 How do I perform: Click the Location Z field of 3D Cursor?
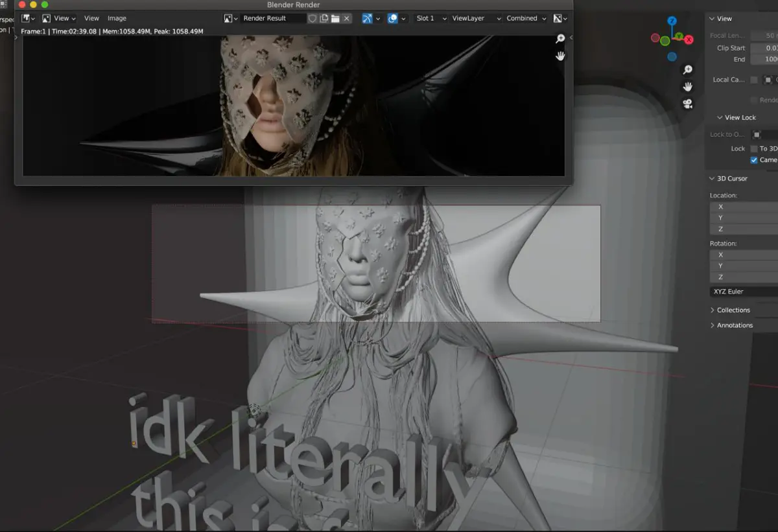coord(744,229)
